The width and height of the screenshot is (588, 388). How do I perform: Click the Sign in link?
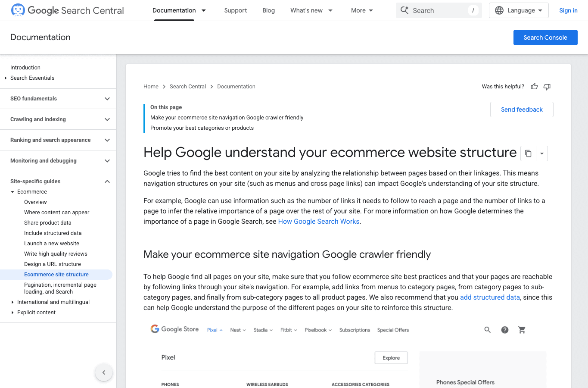(568, 10)
